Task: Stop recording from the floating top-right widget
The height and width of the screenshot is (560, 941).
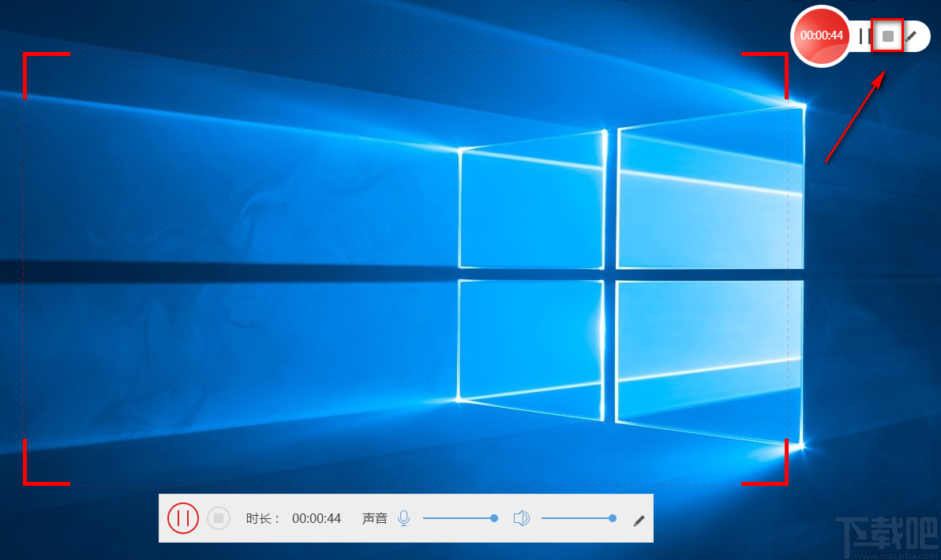Action: point(887,36)
